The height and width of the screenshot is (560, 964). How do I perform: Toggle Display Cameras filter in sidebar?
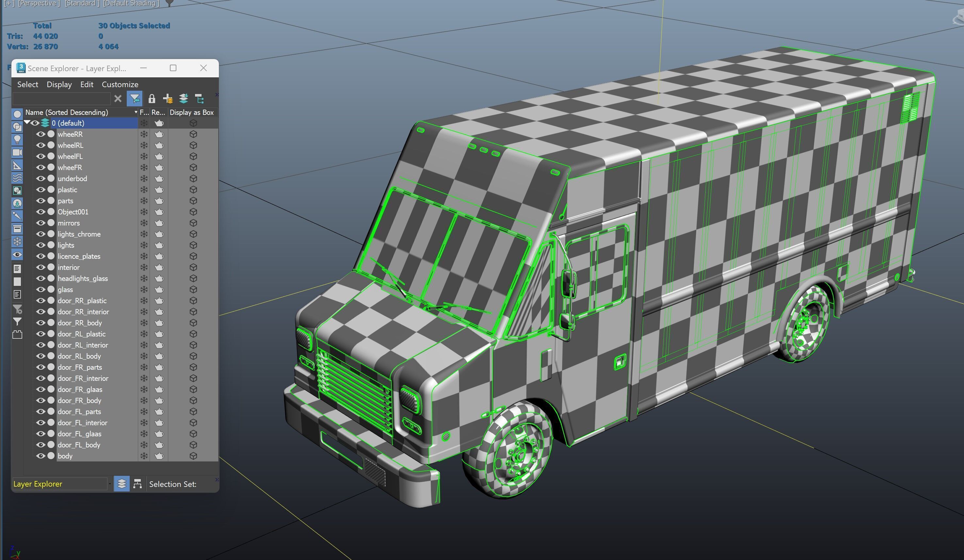tap(17, 152)
